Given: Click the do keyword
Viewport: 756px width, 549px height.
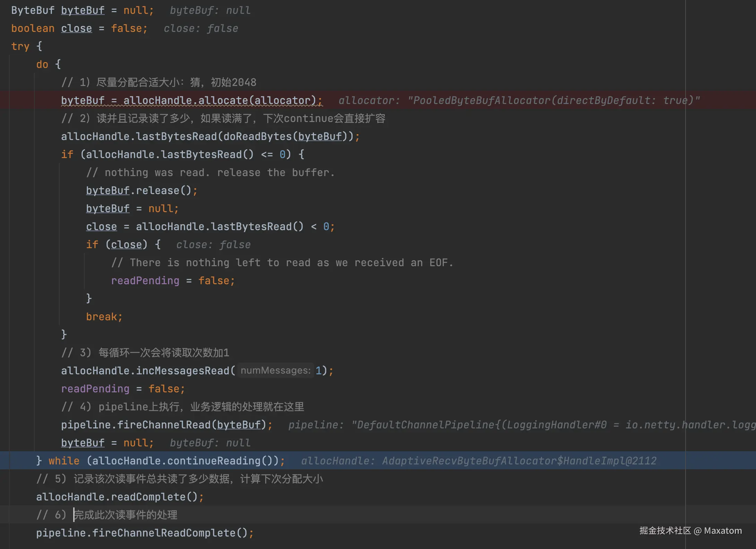Looking at the screenshot, I should [42, 64].
